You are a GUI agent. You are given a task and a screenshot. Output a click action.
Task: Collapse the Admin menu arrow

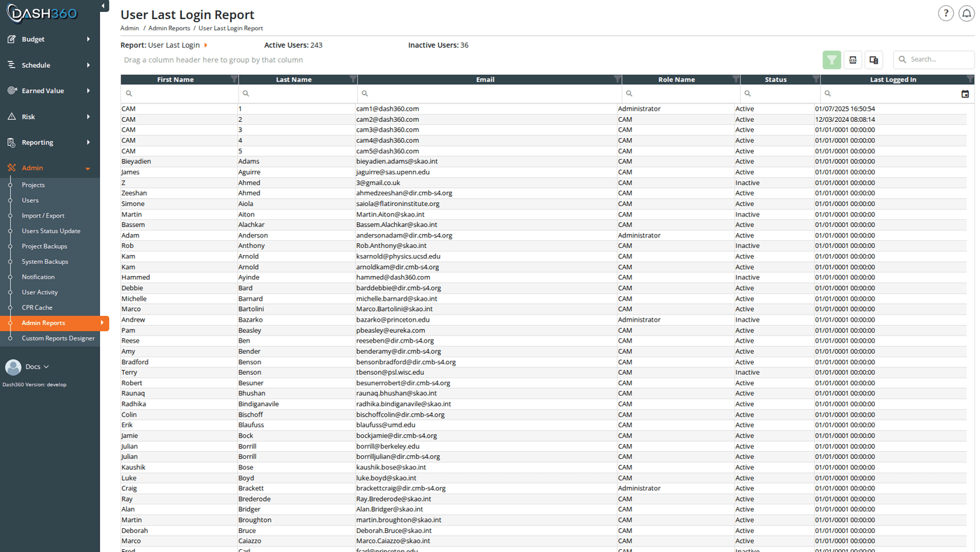(x=88, y=169)
